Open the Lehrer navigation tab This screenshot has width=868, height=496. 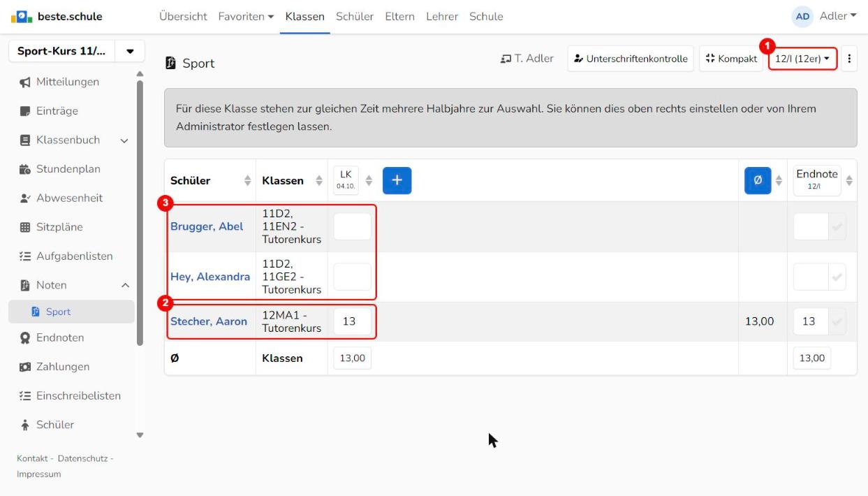coord(442,16)
